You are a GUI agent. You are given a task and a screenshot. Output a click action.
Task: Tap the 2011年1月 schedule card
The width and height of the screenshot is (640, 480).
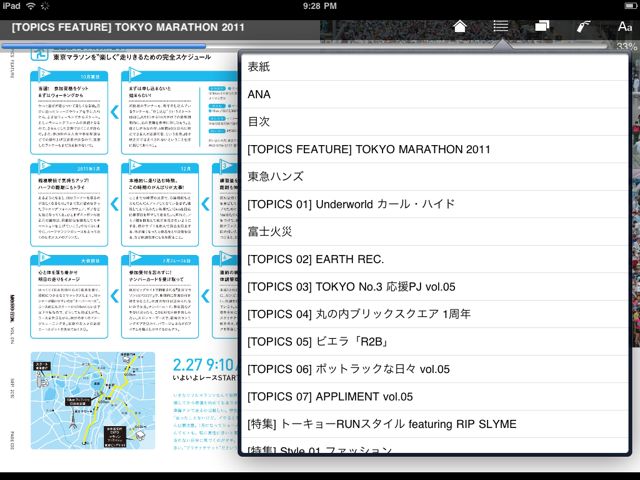69,204
